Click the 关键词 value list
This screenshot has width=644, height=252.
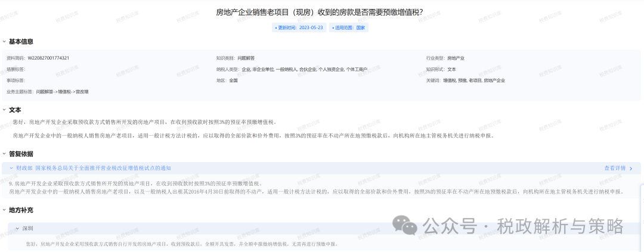(473, 80)
